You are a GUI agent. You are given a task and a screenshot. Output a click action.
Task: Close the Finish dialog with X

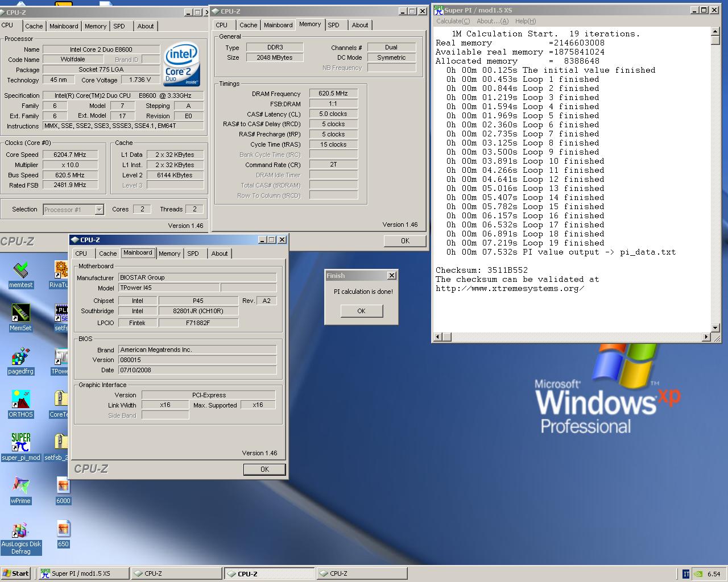(391, 276)
